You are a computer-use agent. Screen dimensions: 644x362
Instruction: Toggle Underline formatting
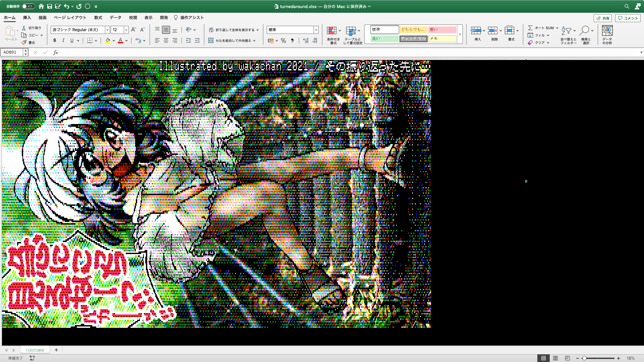tap(72, 41)
